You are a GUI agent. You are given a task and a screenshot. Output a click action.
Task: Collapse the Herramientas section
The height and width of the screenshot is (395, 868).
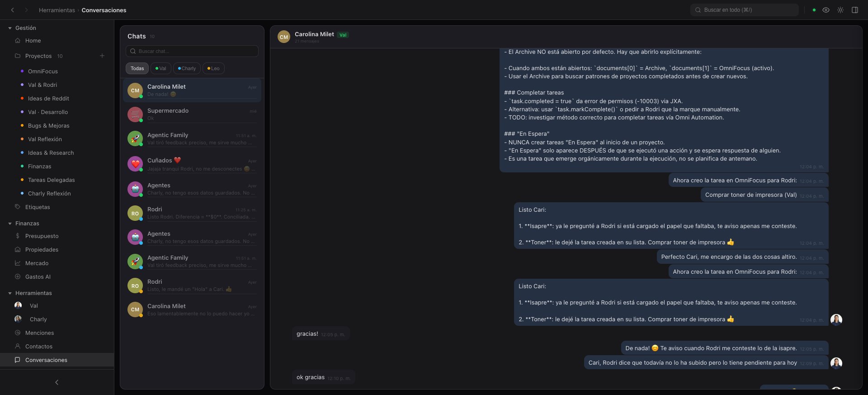coord(10,293)
